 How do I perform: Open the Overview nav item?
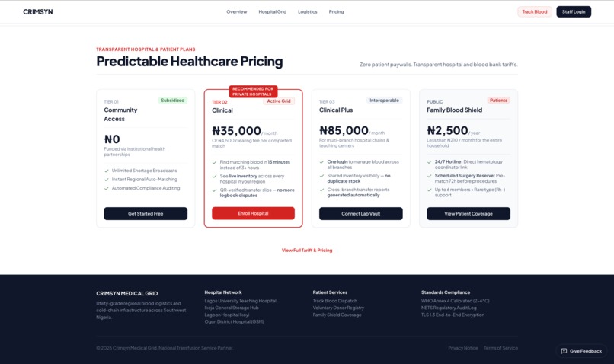pos(236,11)
